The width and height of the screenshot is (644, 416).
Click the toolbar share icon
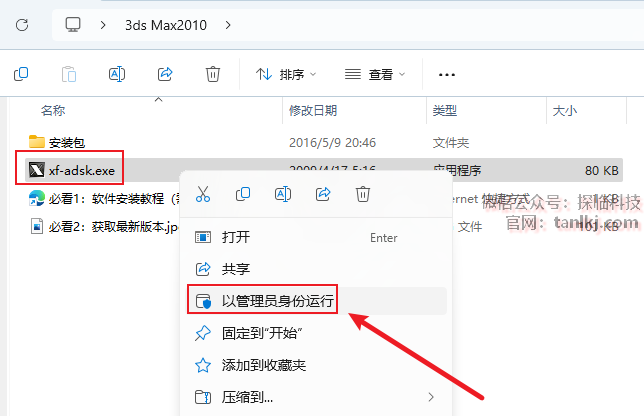coord(165,74)
